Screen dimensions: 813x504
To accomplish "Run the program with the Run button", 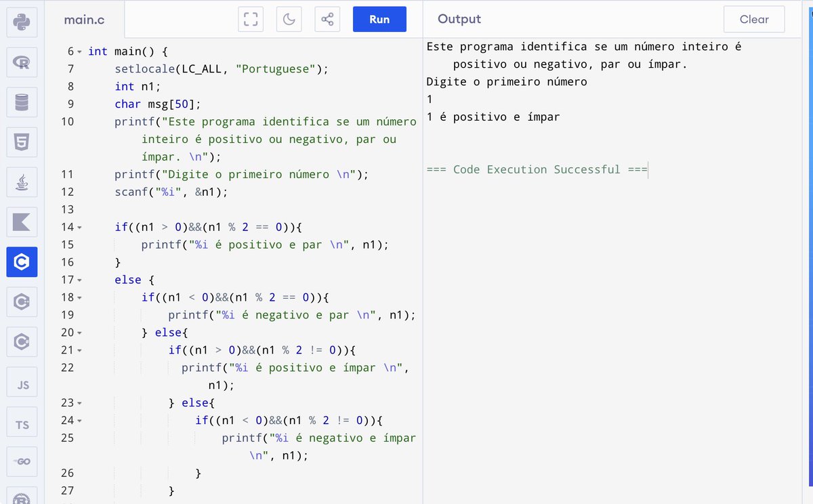I will pos(379,19).
